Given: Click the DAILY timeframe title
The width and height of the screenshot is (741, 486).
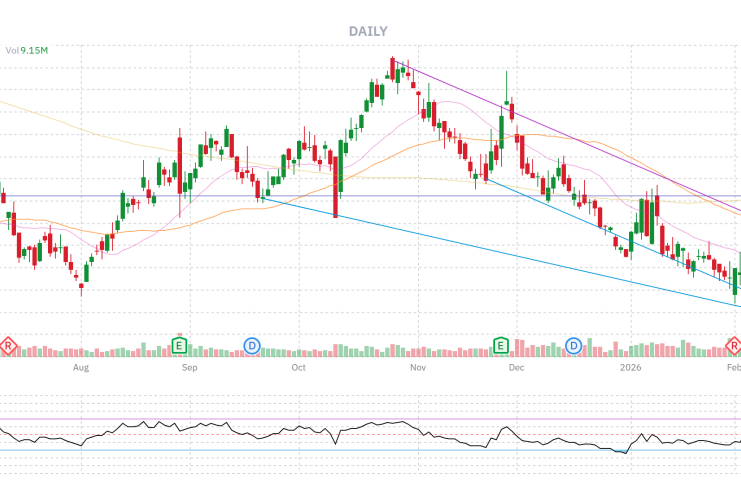Looking at the screenshot, I should tap(368, 31).
